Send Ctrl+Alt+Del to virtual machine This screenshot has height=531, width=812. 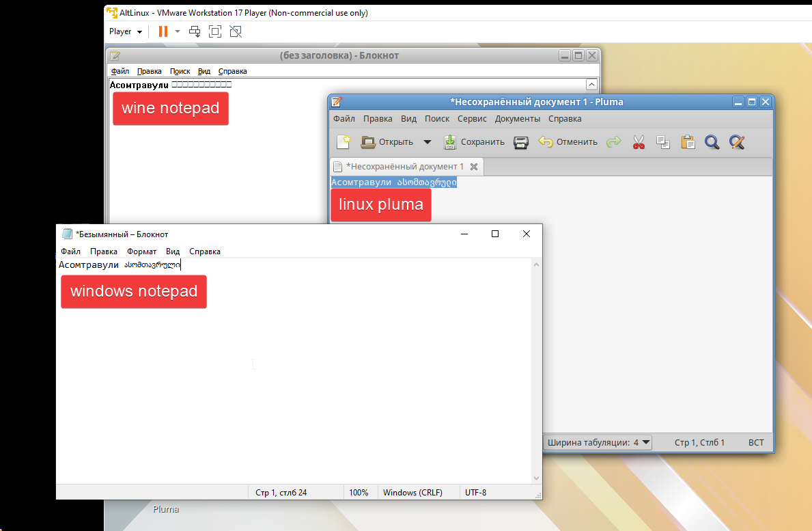click(x=195, y=31)
